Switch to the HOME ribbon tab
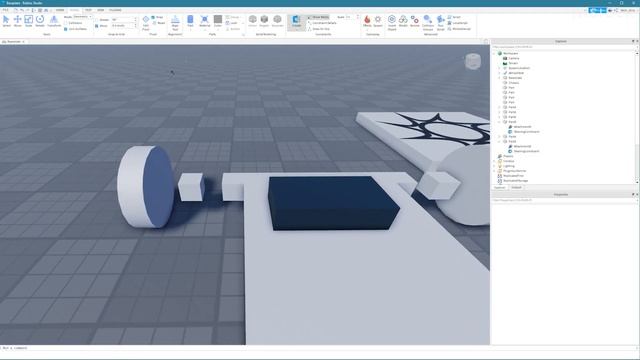 (x=60, y=10)
